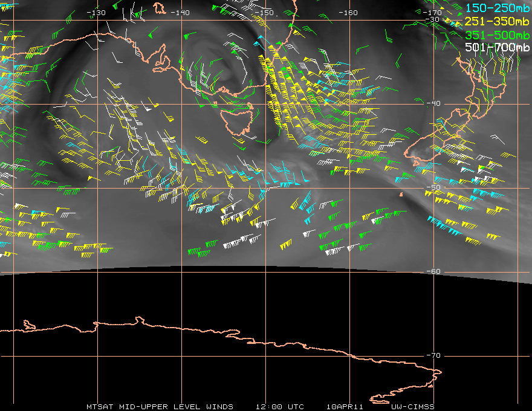
Task: Click the cyan 150-250mb legend entry
Action: tap(497, 8)
